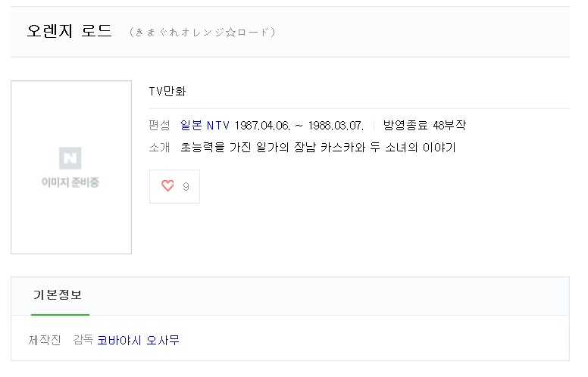Click the 감독 label
588x377 pixels.
(x=83, y=341)
